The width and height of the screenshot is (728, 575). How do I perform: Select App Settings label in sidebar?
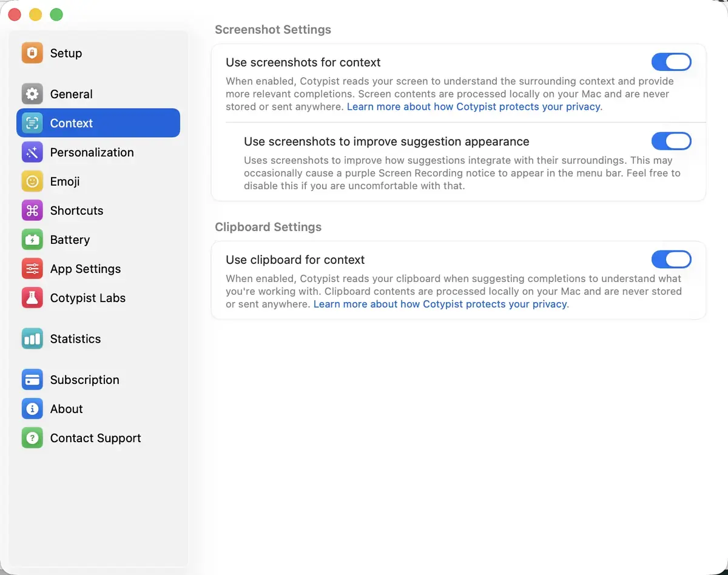click(x=86, y=269)
